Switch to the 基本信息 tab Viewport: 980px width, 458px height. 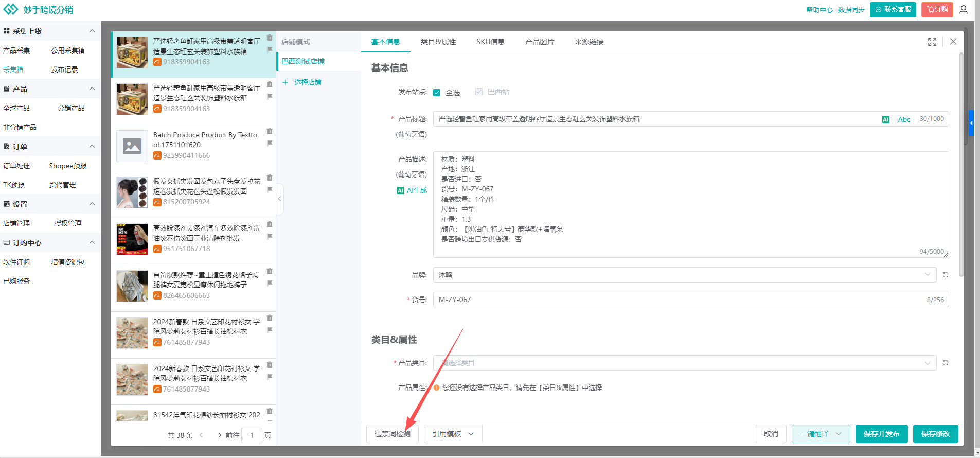click(386, 42)
